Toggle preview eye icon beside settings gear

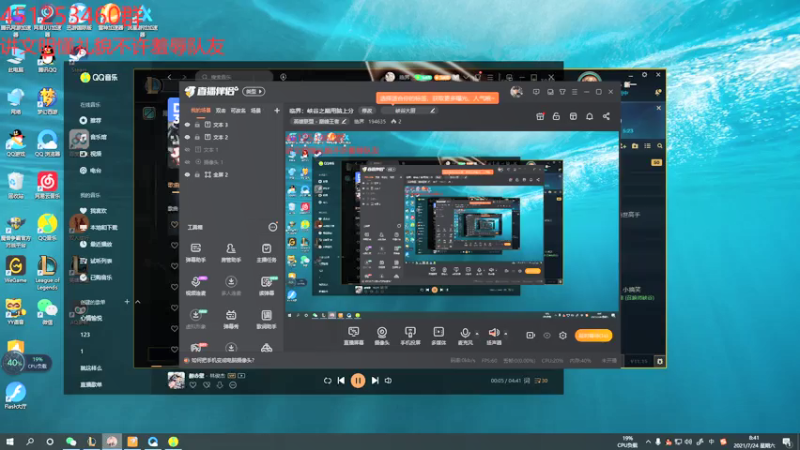(547, 335)
